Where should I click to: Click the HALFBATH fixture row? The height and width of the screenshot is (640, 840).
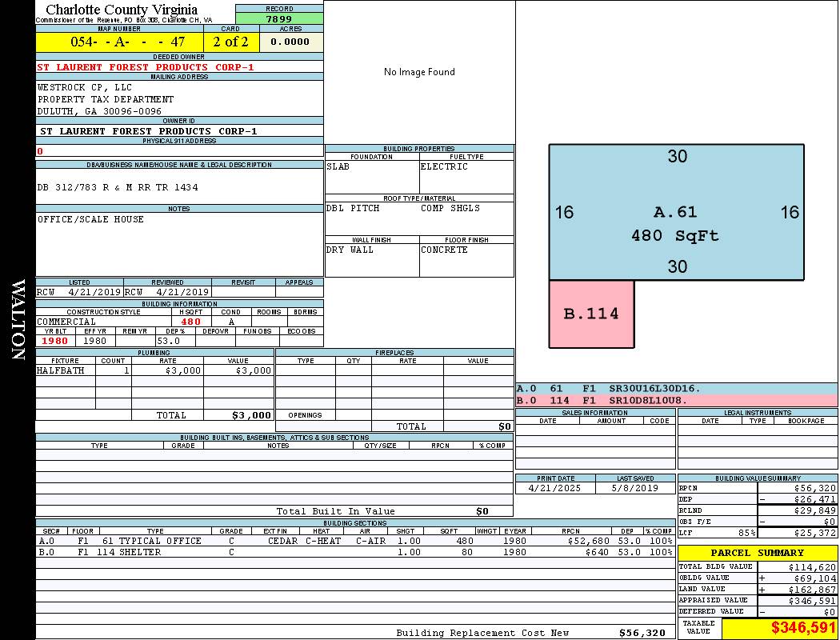(x=155, y=370)
